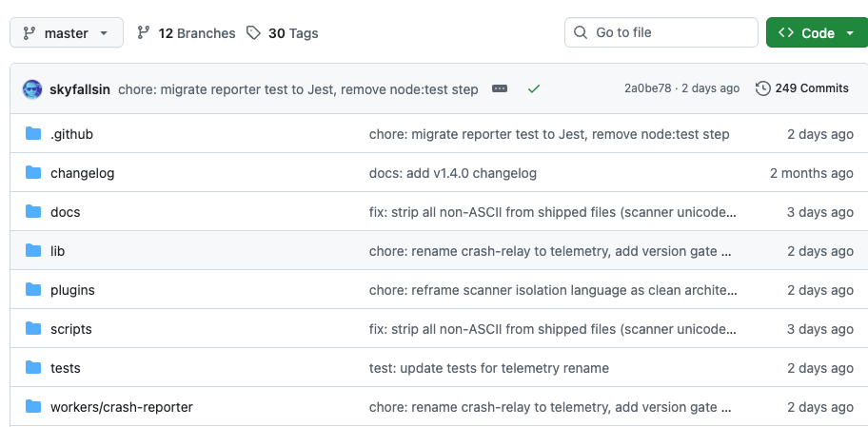Click '2 months ago' in changelog row
The height and width of the screenshot is (427, 868).
click(812, 173)
